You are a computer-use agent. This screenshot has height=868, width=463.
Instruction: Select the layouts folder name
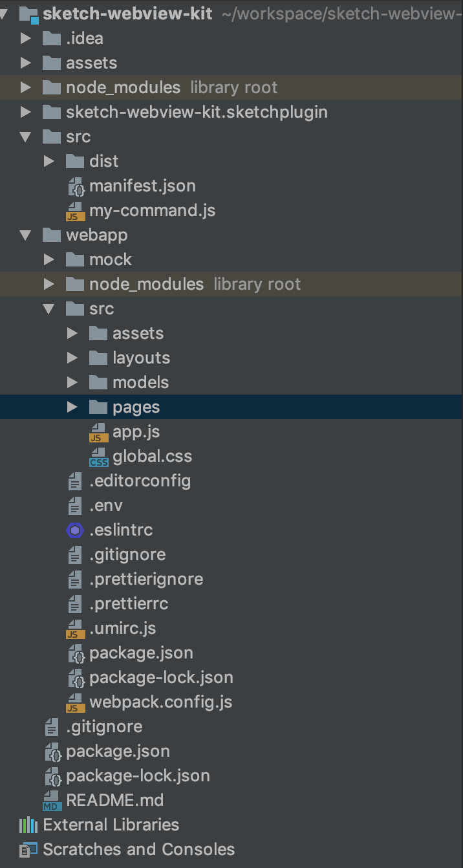[141, 358]
